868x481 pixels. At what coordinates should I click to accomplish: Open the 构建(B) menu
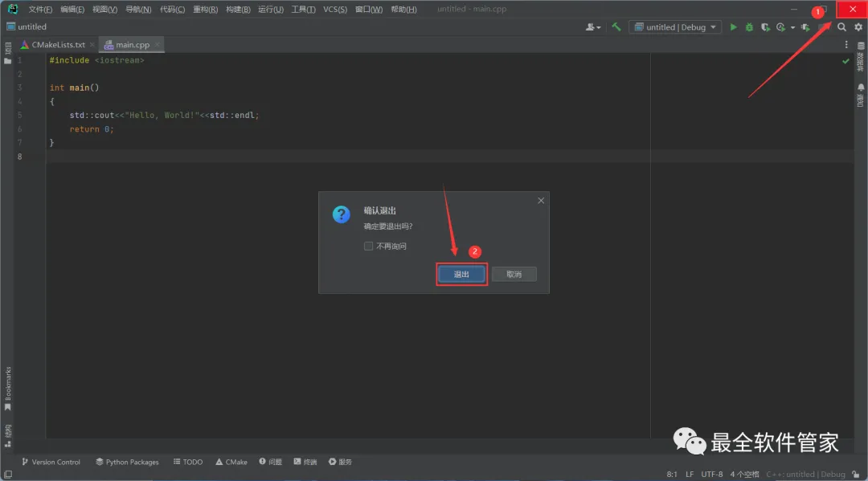238,10
